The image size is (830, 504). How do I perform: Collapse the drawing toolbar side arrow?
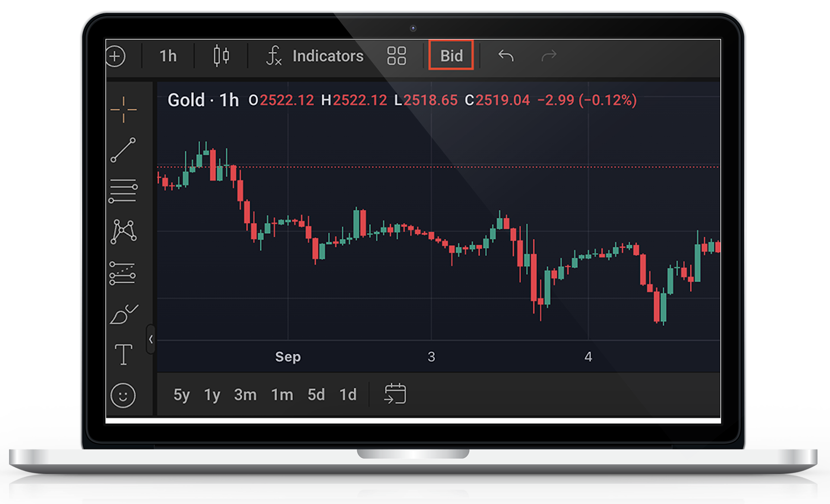click(151, 340)
